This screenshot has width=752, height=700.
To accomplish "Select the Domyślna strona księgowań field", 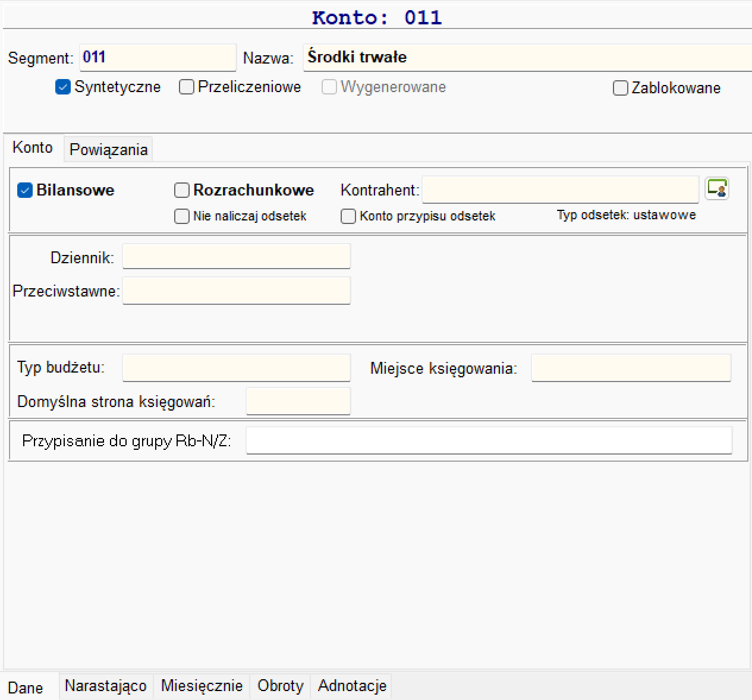I will pos(298,401).
